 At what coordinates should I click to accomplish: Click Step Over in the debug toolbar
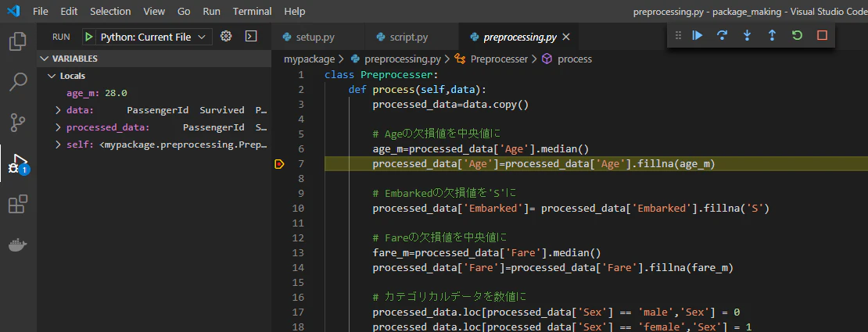point(722,35)
